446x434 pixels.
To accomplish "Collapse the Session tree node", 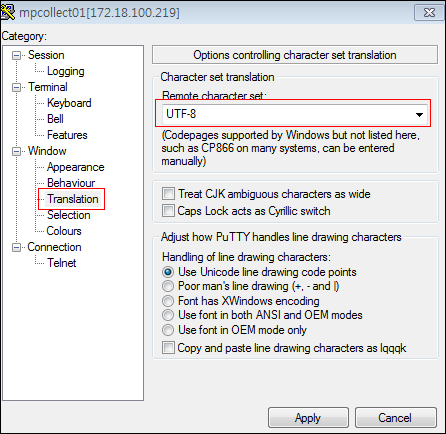I will [16, 55].
